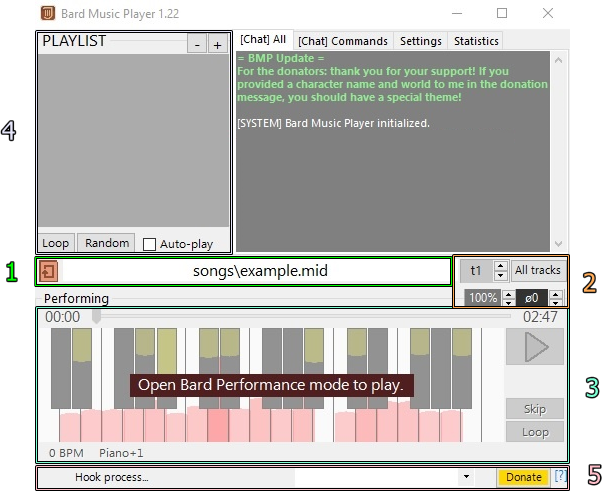Viewport: 602px width, 491px height.
Task: Open the [Chat] Commands tab
Action: pos(343,41)
